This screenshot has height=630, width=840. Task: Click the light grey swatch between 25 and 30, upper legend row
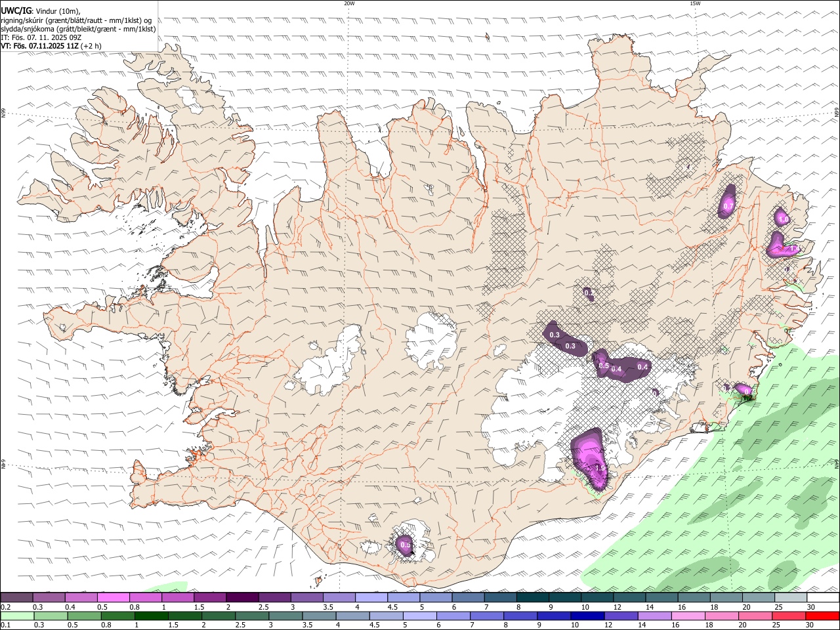point(791,598)
